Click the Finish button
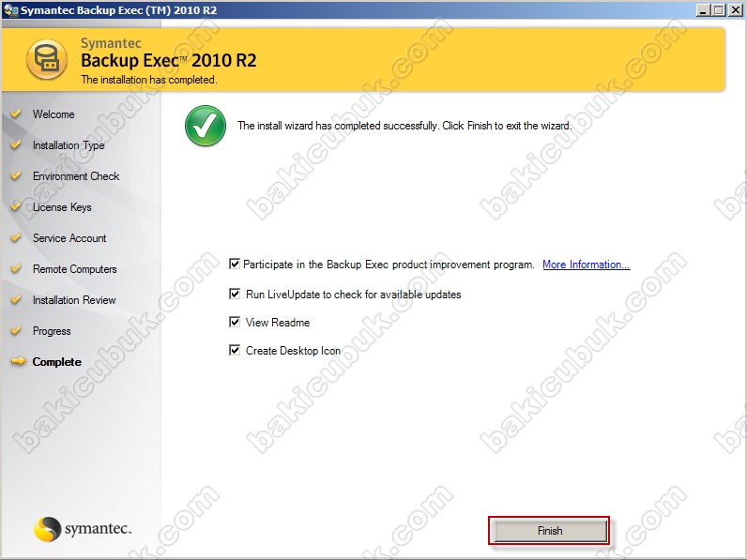 550,531
